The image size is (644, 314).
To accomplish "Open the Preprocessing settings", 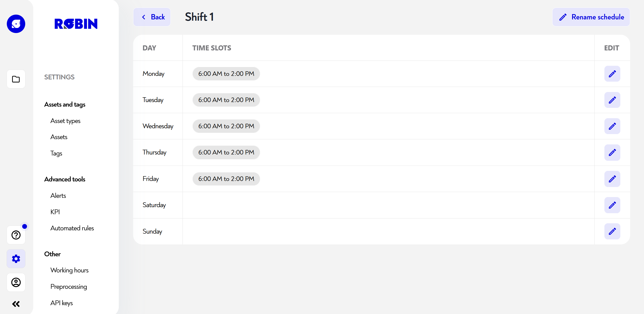I will (x=69, y=287).
